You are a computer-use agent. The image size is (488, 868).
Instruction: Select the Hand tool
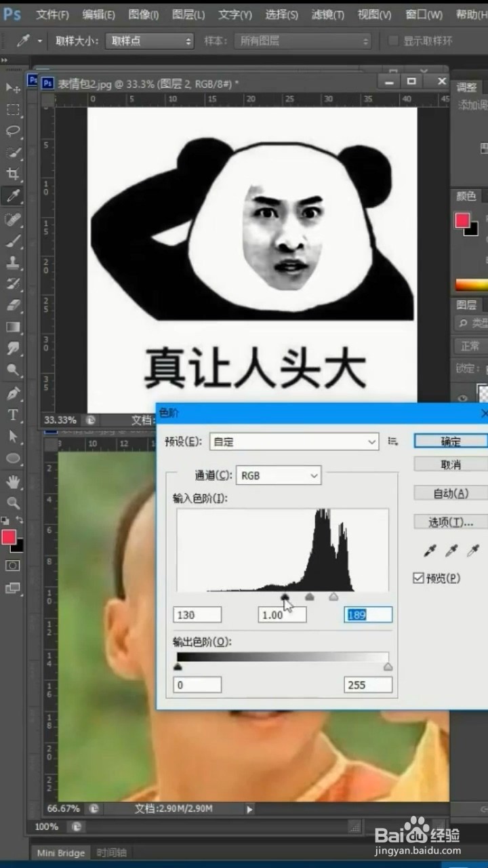coord(13,482)
